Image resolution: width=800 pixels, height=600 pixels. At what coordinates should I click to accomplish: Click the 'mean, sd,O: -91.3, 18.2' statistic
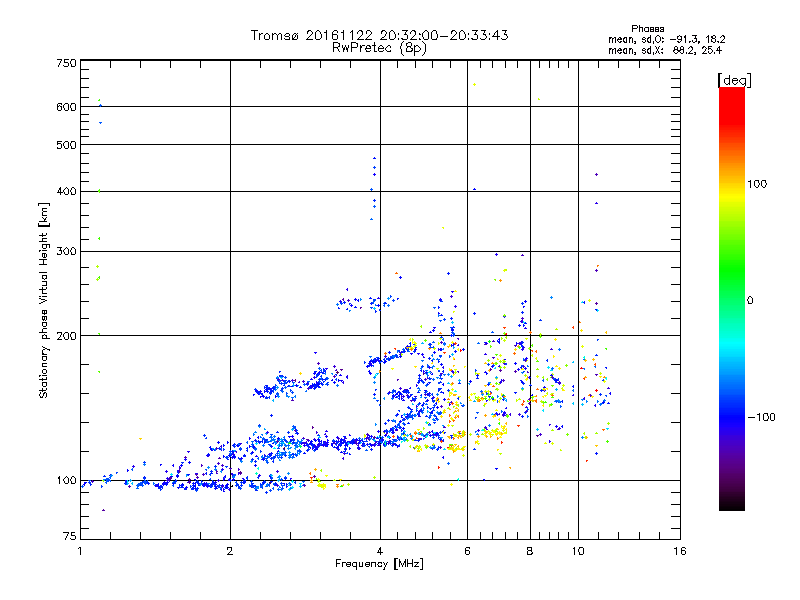pos(666,39)
